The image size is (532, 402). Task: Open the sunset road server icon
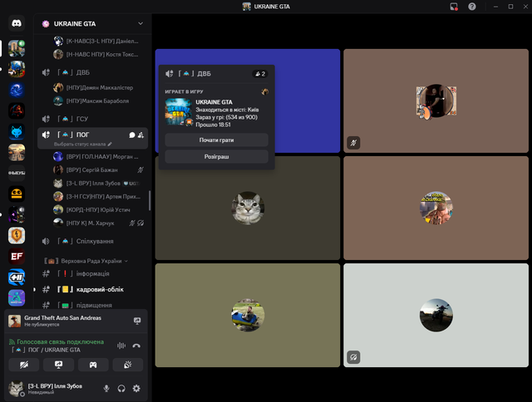(17, 152)
